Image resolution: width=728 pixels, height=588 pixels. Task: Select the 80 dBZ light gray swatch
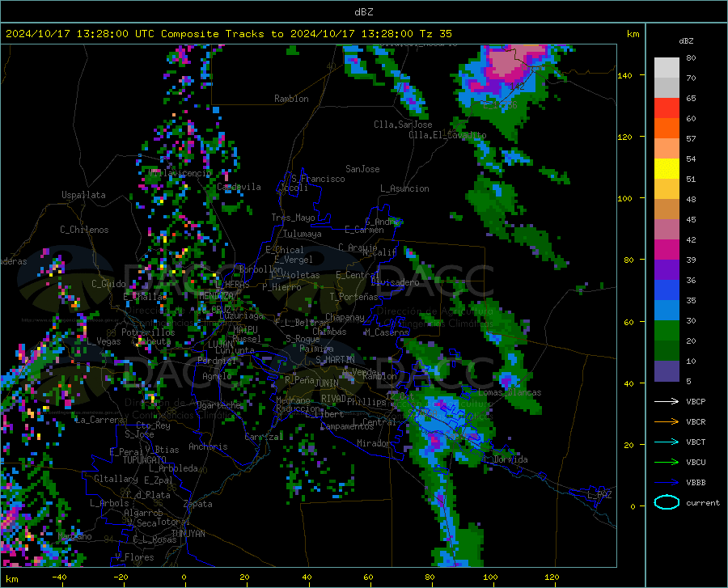click(667, 68)
